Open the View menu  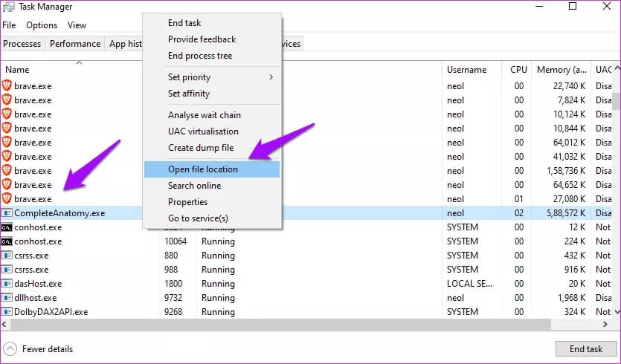pyautogui.click(x=77, y=25)
